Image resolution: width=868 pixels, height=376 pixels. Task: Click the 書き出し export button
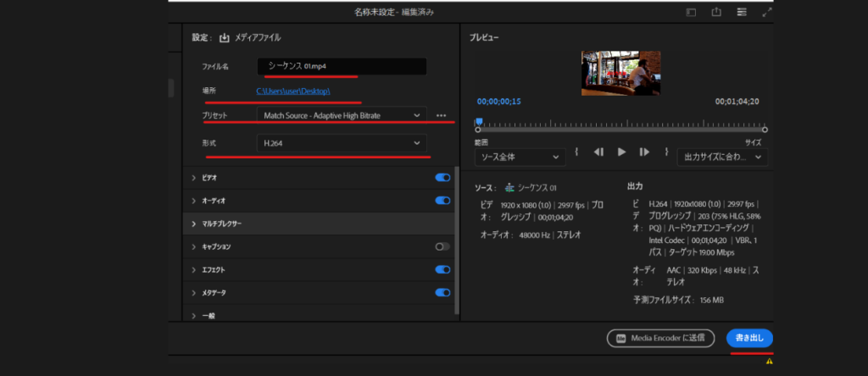(x=749, y=338)
